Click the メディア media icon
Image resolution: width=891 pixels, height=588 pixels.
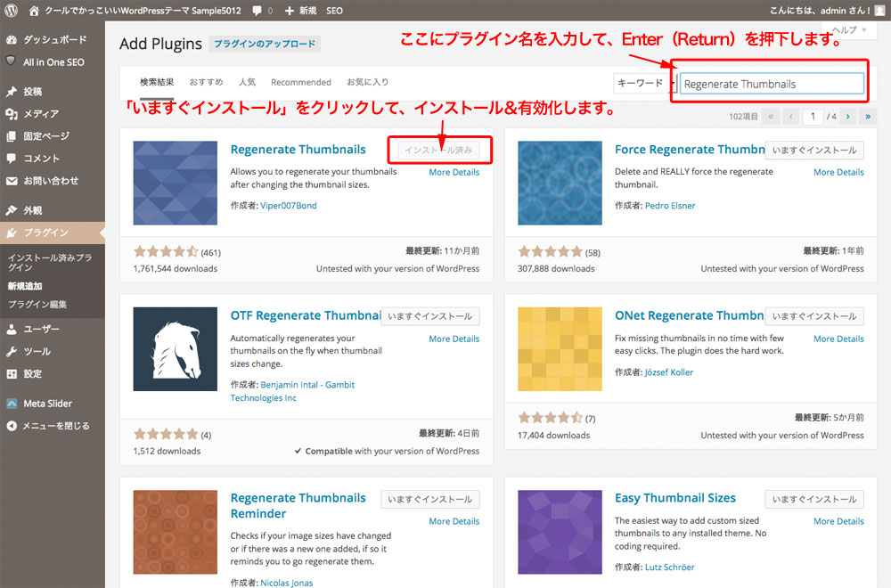coord(12,114)
